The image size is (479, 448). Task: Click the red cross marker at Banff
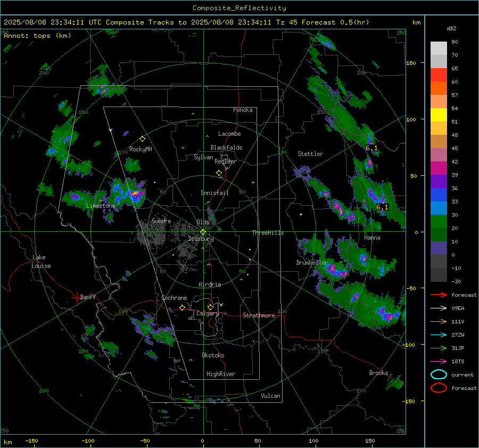tap(76, 297)
